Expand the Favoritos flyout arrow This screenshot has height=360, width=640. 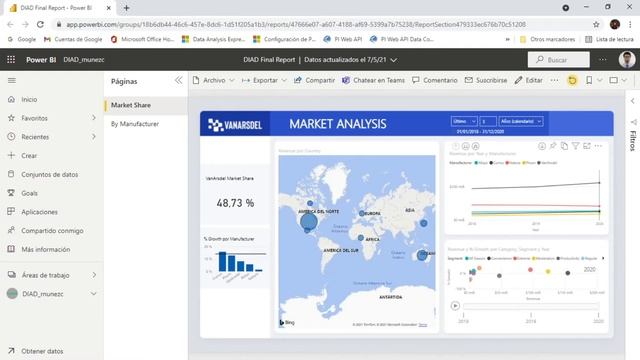point(94,118)
